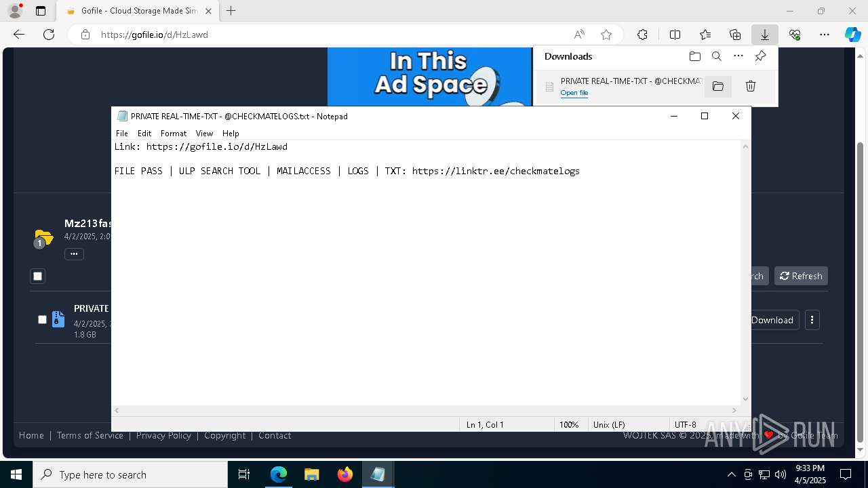Close the Gofile browser tab
Viewport: 868px width, 488px height.
pos(208,11)
